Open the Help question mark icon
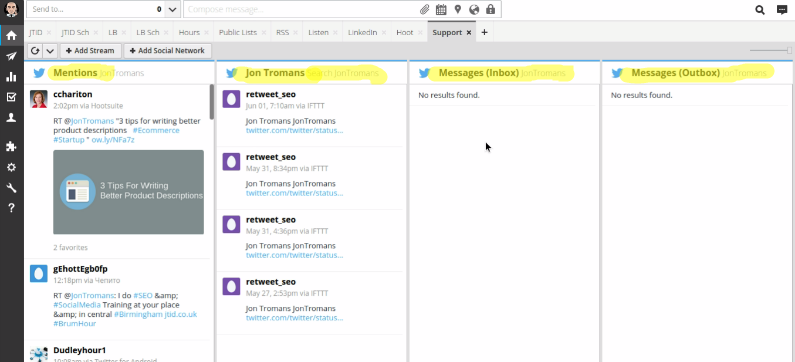The image size is (795, 362). click(11, 208)
